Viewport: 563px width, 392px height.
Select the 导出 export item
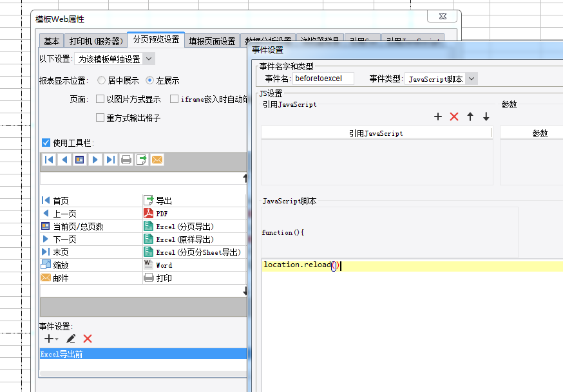[195, 200]
